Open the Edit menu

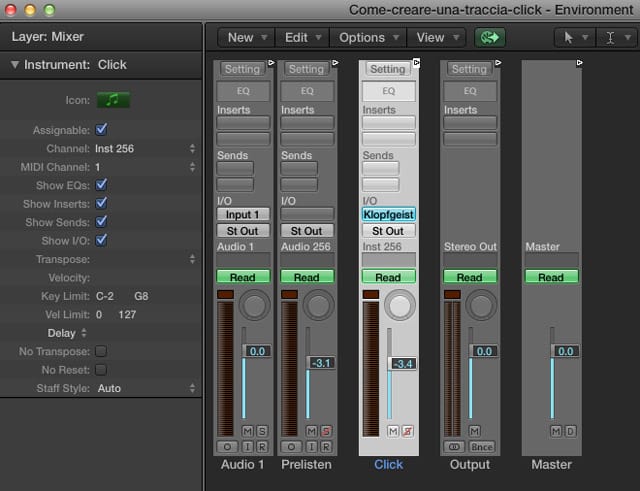tap(302, 38)
